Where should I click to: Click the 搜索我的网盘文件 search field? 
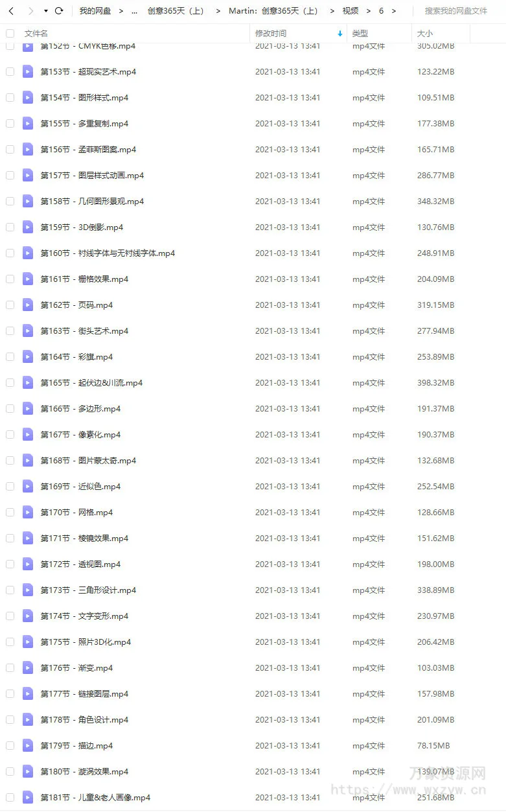[x=456, y=11]
